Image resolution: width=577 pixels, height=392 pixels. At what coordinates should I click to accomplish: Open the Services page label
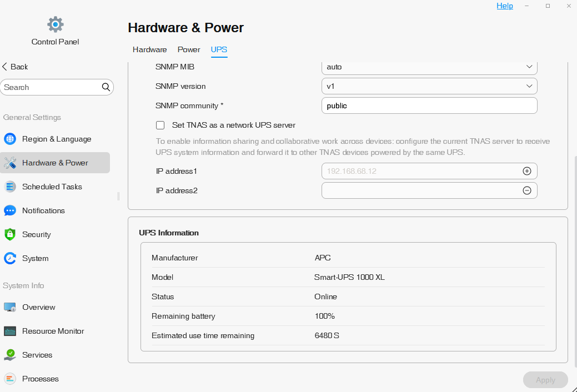37,355
